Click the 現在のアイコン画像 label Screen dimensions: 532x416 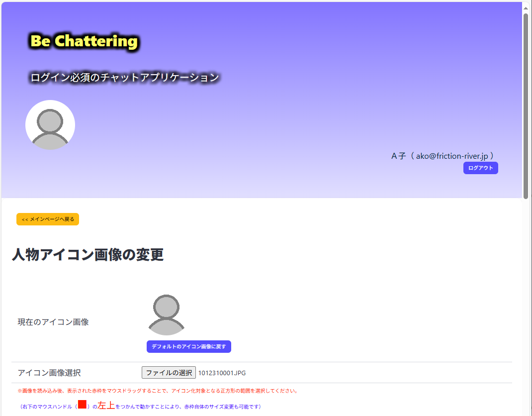53,322
